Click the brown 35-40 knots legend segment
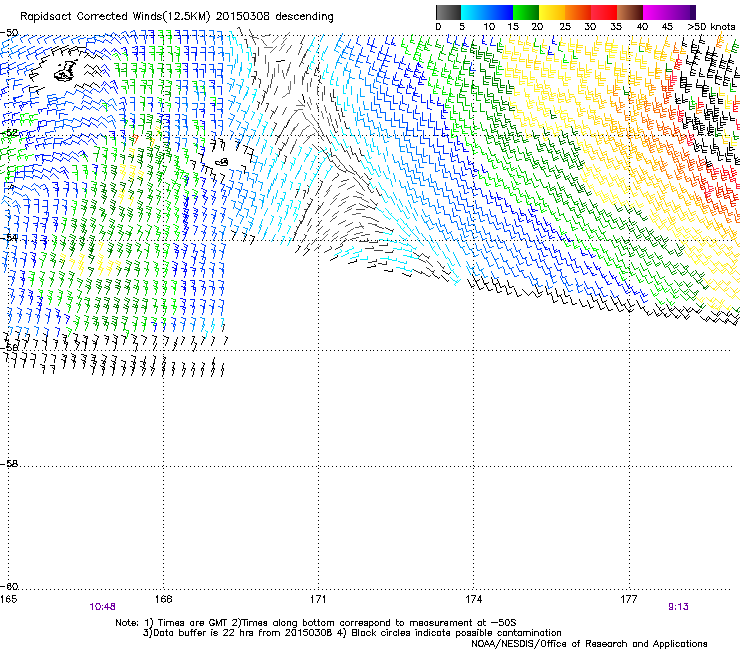Screen dimensions: 740x650 (x=630, y=12)
